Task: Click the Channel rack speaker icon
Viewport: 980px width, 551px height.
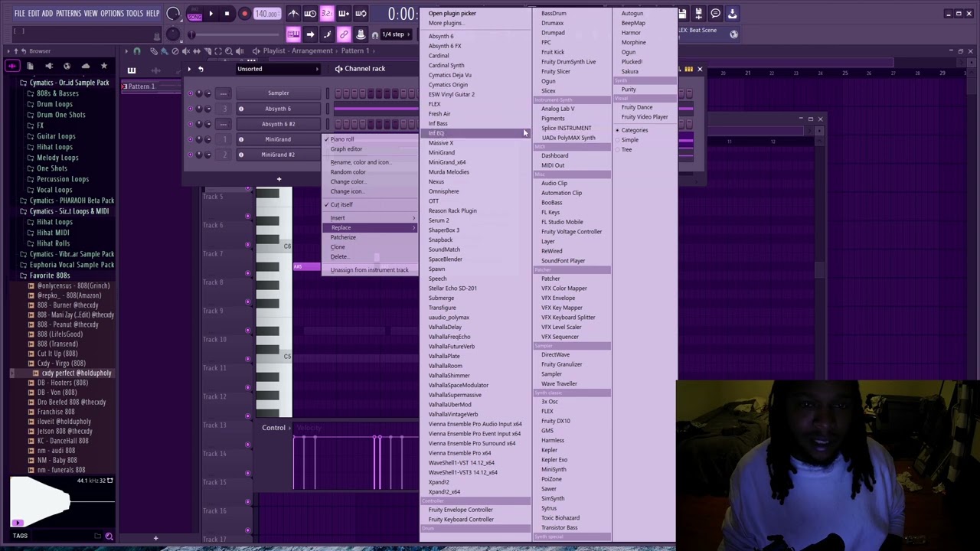Action: (338, 69)
